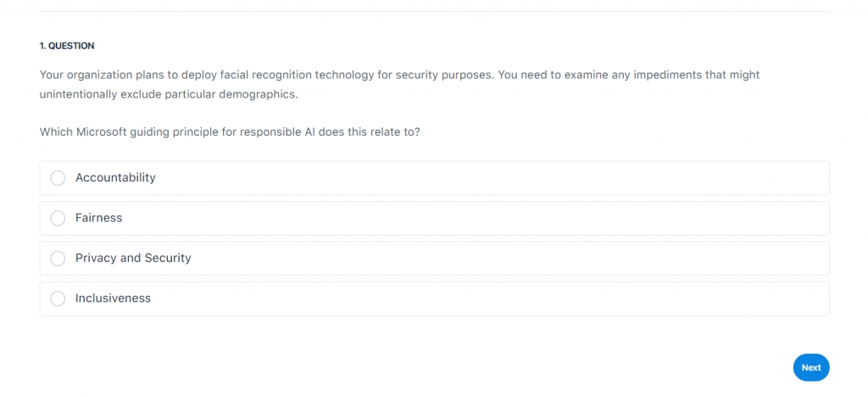The height and width of the screenshot is (397, 868).
Task: Click the "Privacy and Security" label text
Action: point(133,258)
